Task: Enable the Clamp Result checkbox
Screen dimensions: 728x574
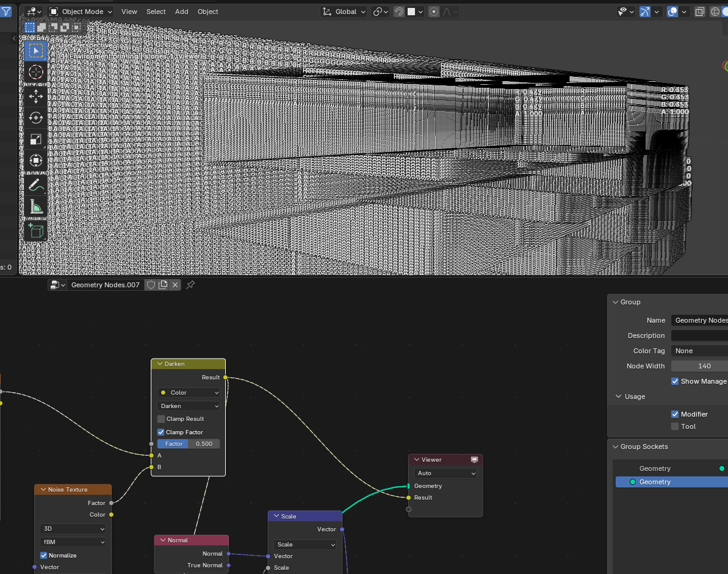Action: pyautogui.click(x=161, y=419)
